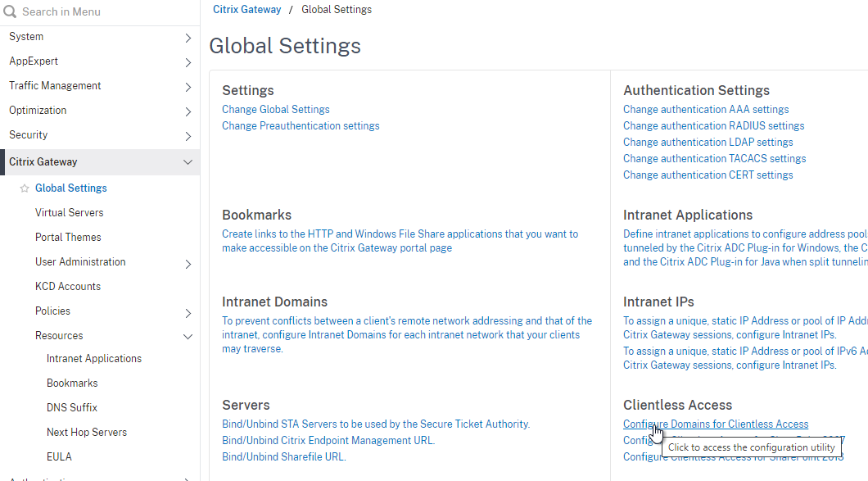Screen dimensions: 868x481
Task: Open Configure Domains for Clientless Access
Action: (x=716, y=424)
